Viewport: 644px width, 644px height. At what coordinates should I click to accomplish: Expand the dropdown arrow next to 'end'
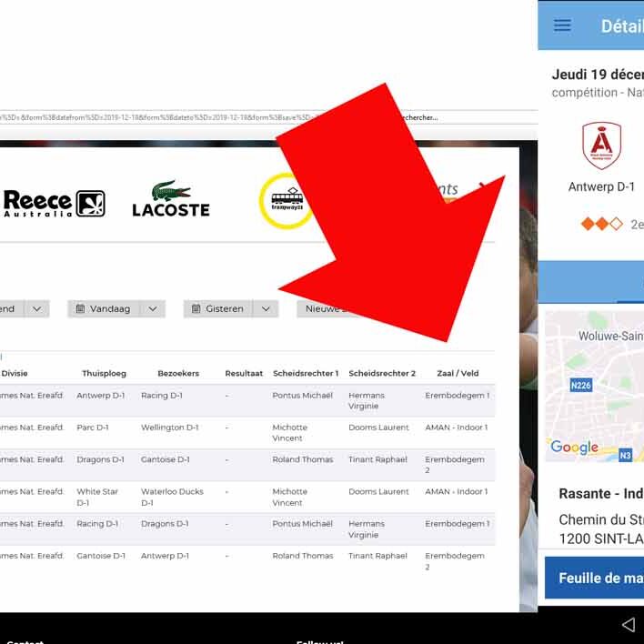pyautogui.click(x=37, y=309)
